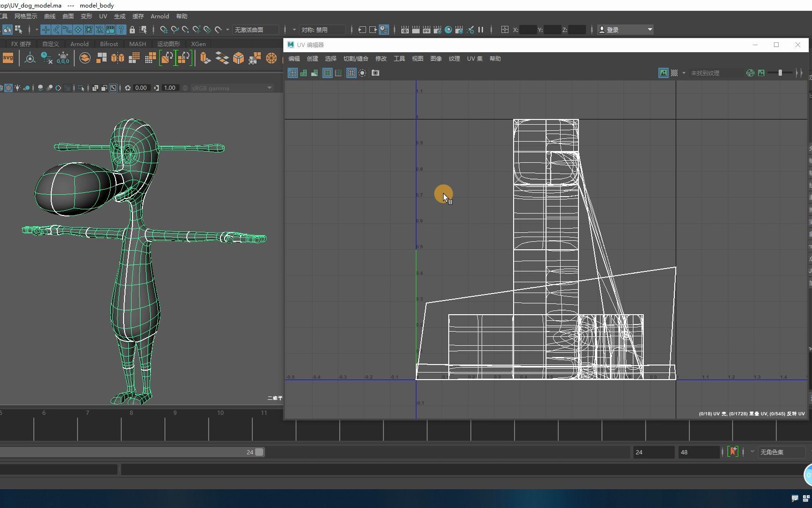Click the center pivot shelf icon
The height and width of the screenshot is (508, 812).
pyautogui.click(x=30, y=58)
